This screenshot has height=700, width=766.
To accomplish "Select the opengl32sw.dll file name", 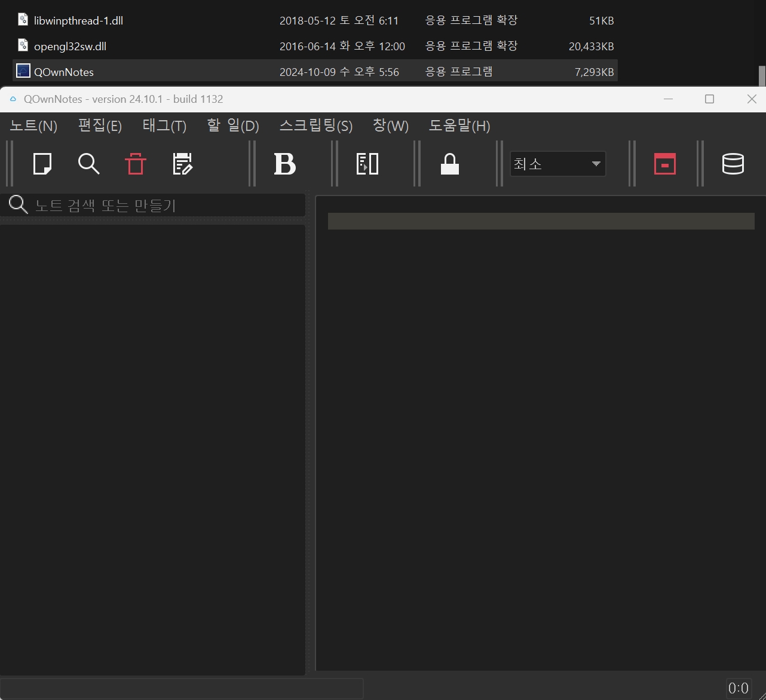I will point(70,46).
